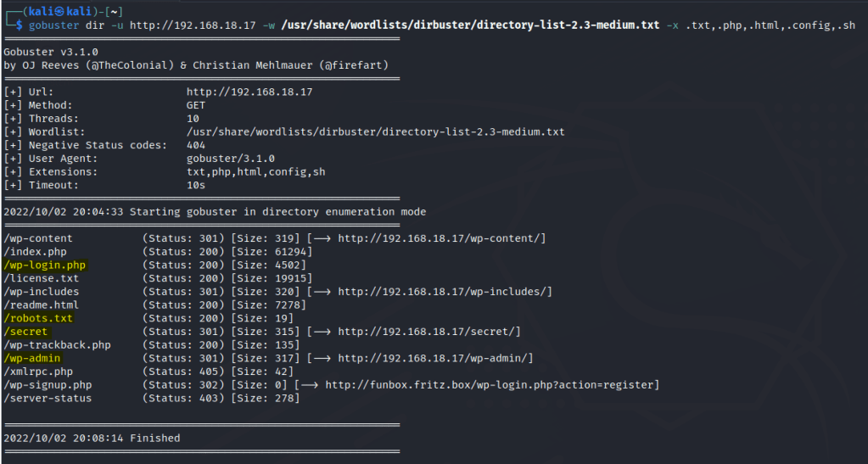Click the /index.php result entry
This screenshot has height=464, width=868.
click(35, 252)
